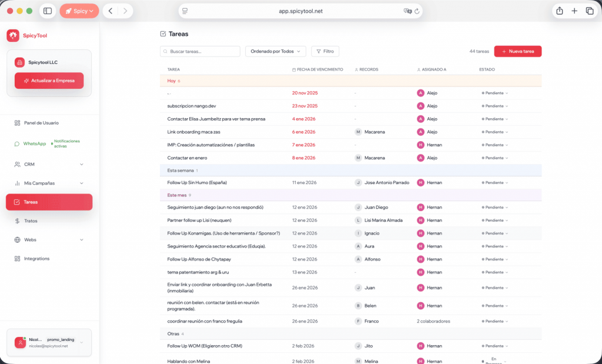
Task: Show the tab overview icon
Action: (589, 11)
